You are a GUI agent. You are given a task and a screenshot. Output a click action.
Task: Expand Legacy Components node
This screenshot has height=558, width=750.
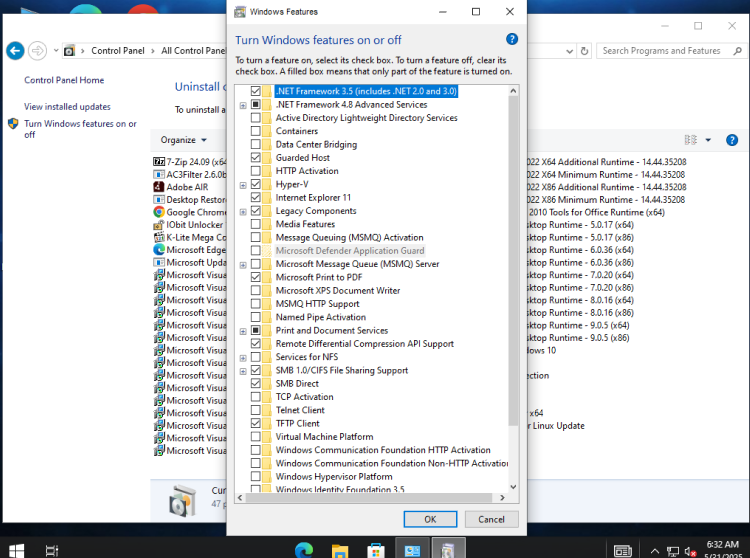(x=243, y=212)
